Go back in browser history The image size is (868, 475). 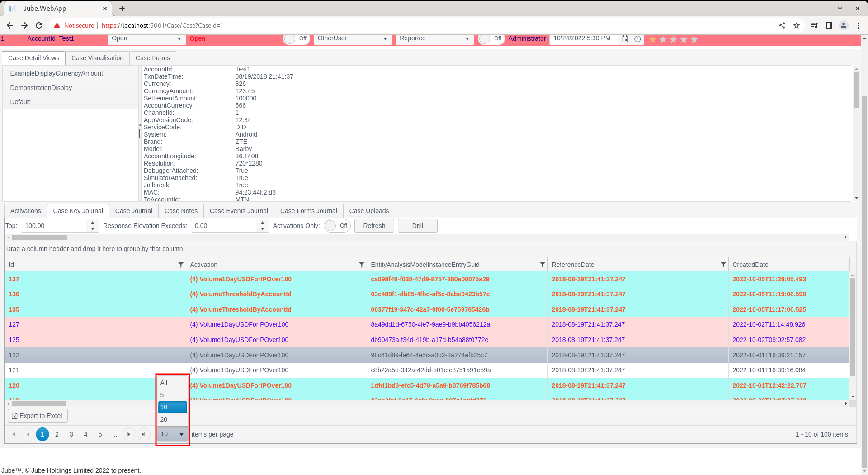(x=10, y=25)
